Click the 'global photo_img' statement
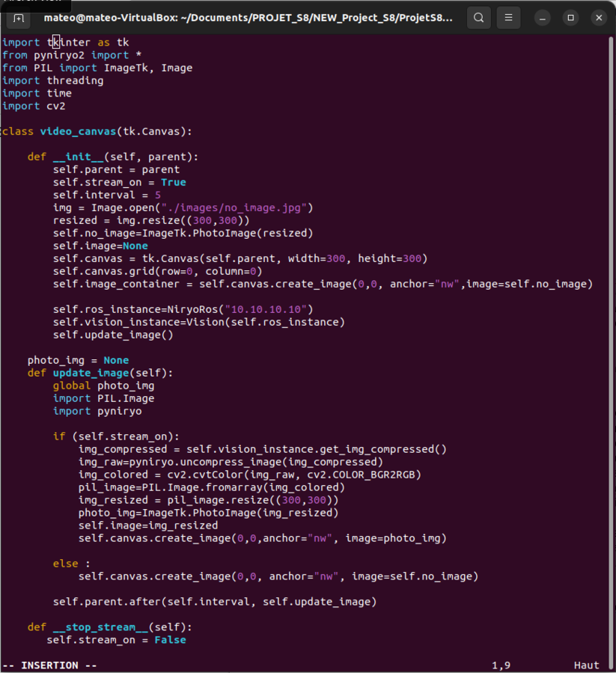The image size is (616, 673). (x=103, y=386)
